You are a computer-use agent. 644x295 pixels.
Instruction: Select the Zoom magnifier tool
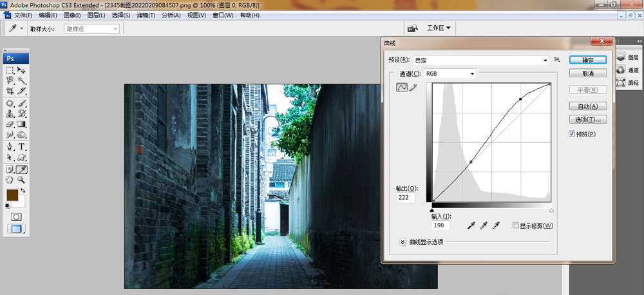(22, 180)
